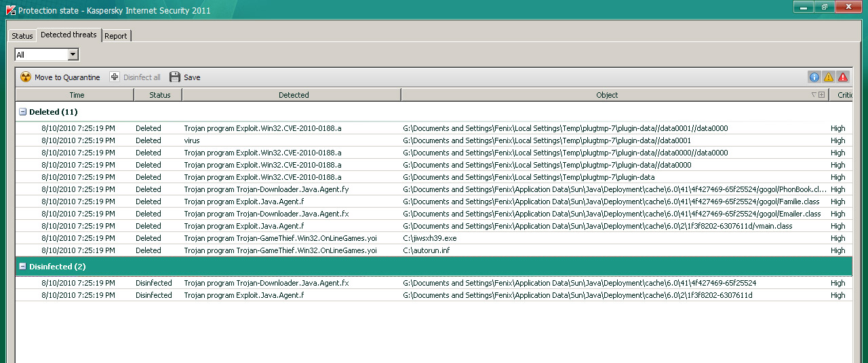Click the object path ending plugin-data//data0000
Viewport: 868px width, 363px height.
(x=547, y=165)
